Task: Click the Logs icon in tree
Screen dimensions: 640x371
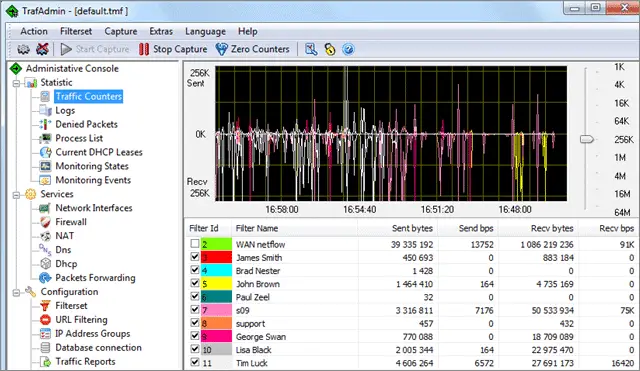Action: pyautogui.click(x=45, y=111)
